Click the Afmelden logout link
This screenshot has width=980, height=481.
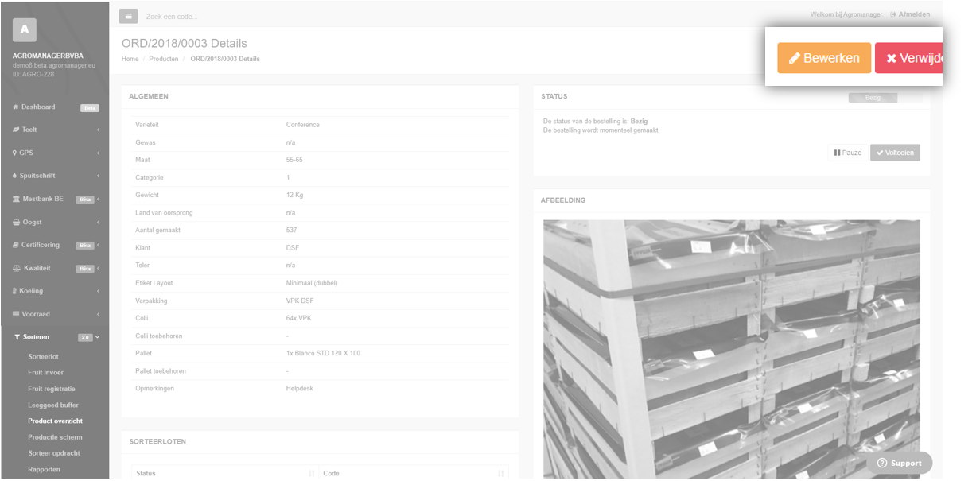click(x=910, y=14)
